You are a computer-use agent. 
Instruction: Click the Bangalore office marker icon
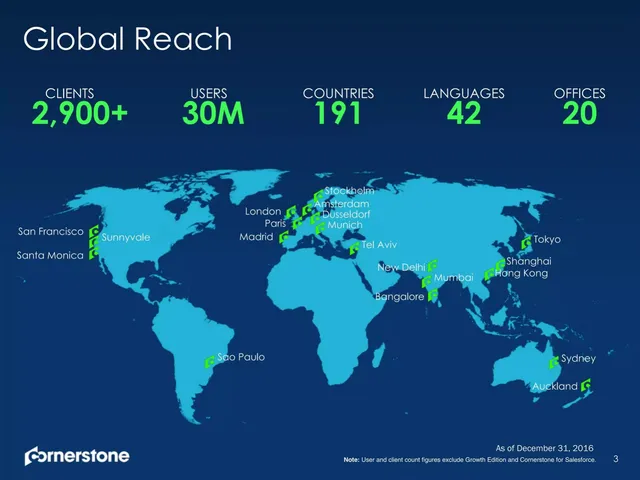point(433,295)
